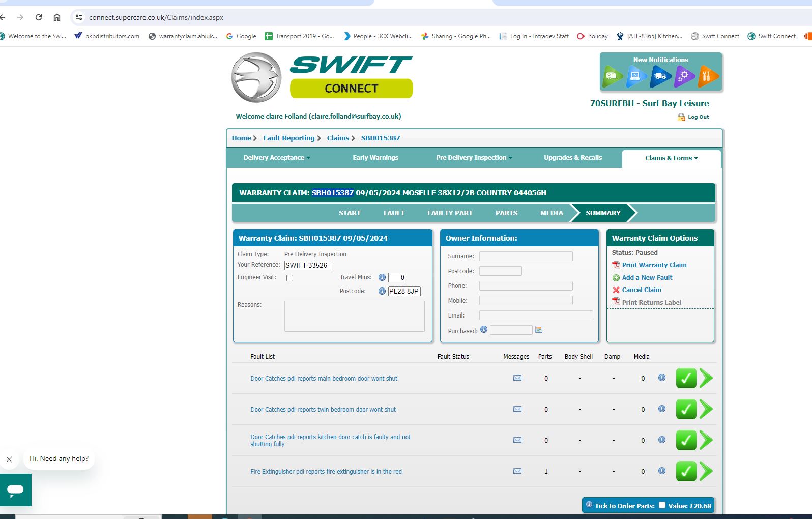The image size is (812, 519).
Task: Switch to the FAULTY PART step
Action: click(450, 213)
